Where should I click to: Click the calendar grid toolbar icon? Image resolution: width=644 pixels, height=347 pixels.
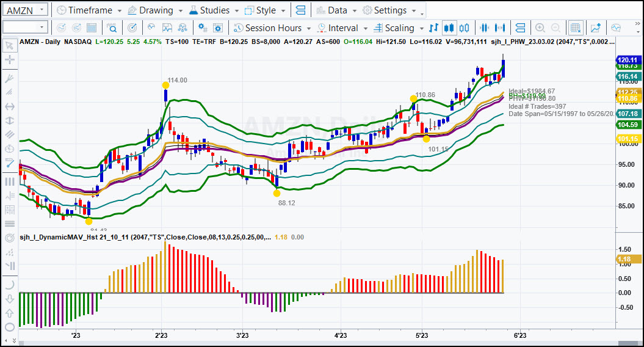(x=92, y=28)
